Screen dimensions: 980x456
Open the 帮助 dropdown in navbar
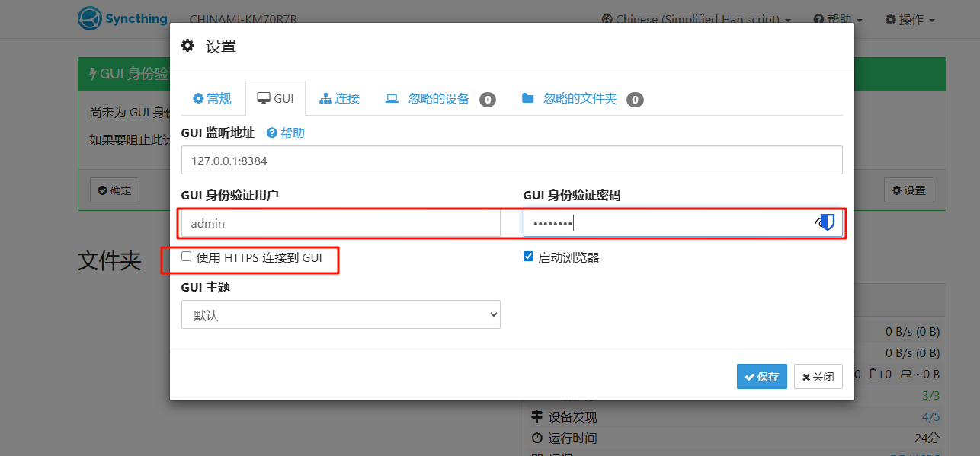[x=837, y=19]
